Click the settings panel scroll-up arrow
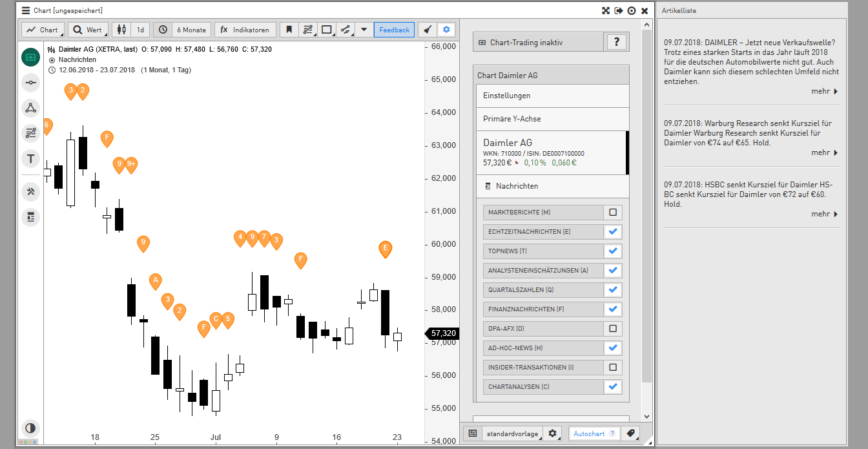 point(647,24)
